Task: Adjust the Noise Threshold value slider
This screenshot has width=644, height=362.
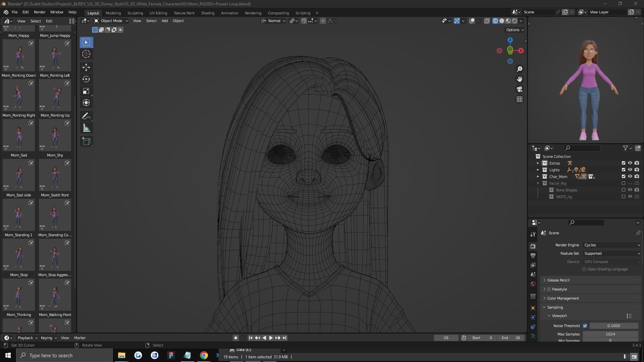Action: [613, 326]
